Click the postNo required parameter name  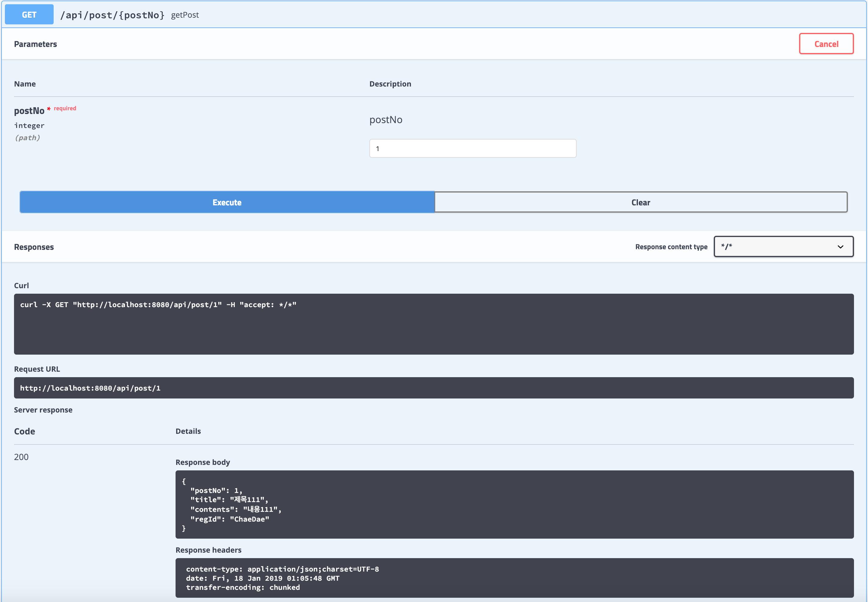click(29, 111)
